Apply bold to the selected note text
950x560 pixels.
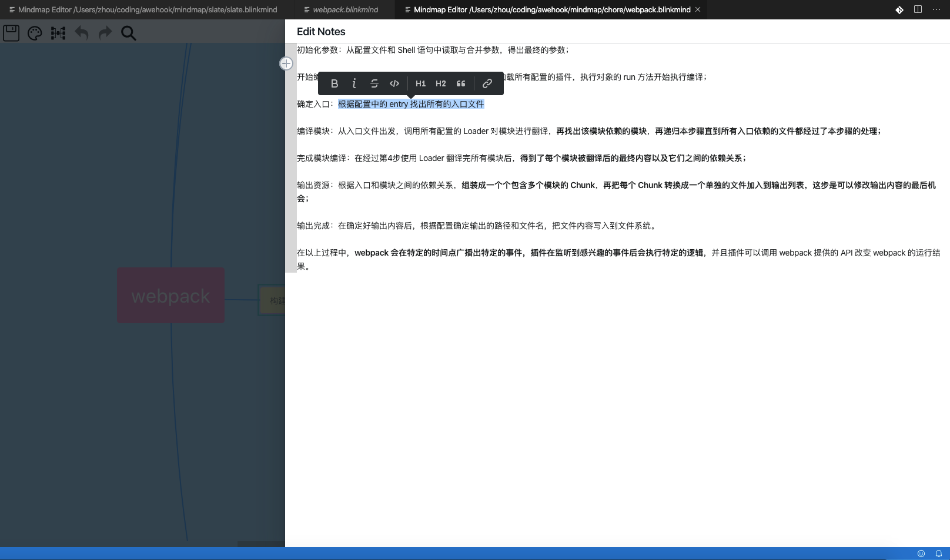click(334, 83)
